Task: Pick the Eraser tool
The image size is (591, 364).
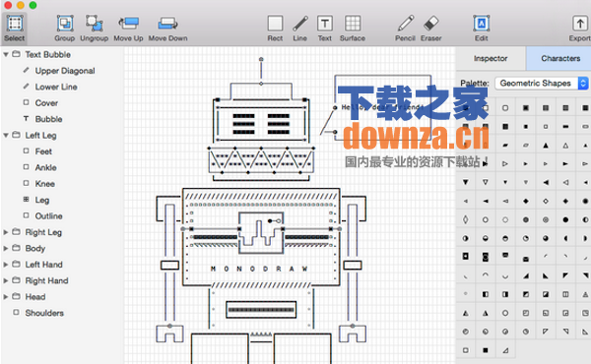Action: (430, 29)
